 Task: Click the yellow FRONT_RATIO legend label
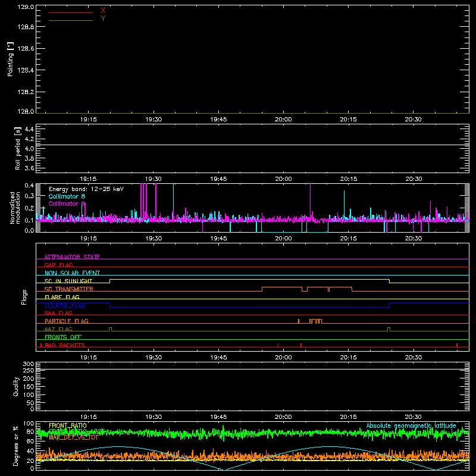68,425
